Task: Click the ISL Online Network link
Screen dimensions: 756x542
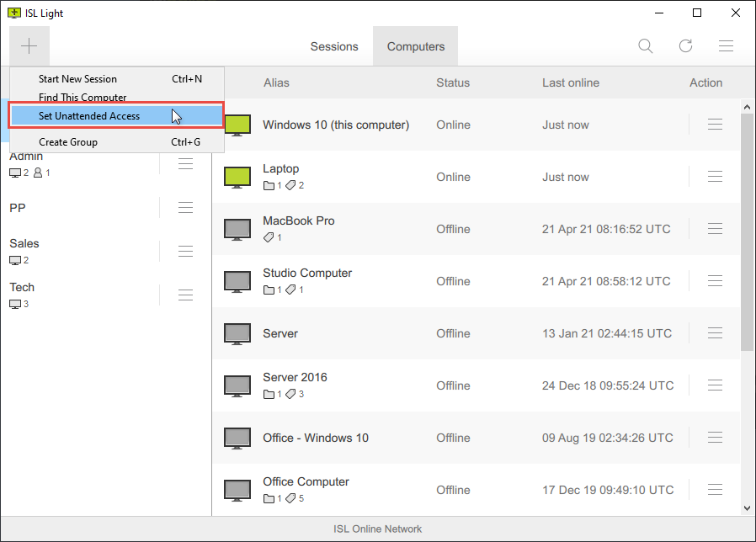Action: point(377,528)
